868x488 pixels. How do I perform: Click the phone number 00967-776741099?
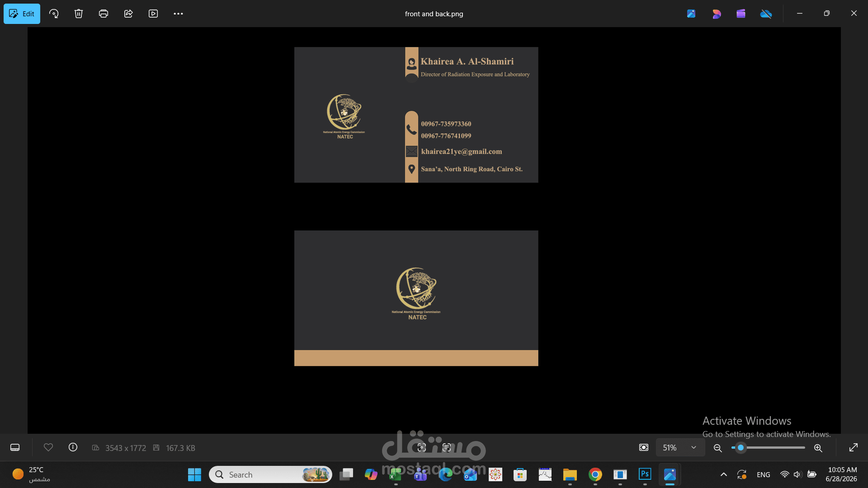(x=446, y=136)
